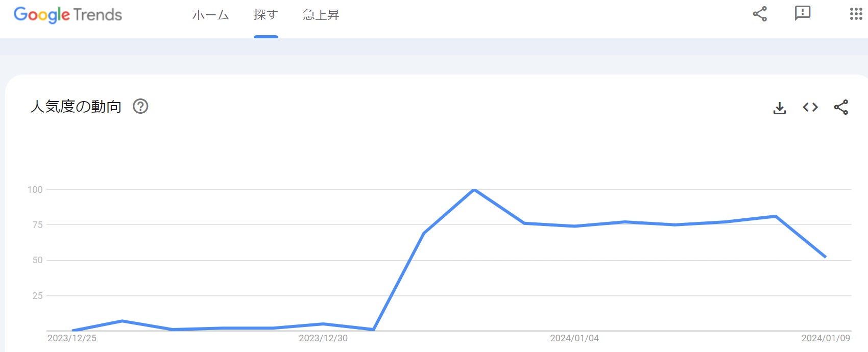The image size is (868, 352).
Task: Open the ホーム tab
Action: pyautogui.click(x=210, y=15)
